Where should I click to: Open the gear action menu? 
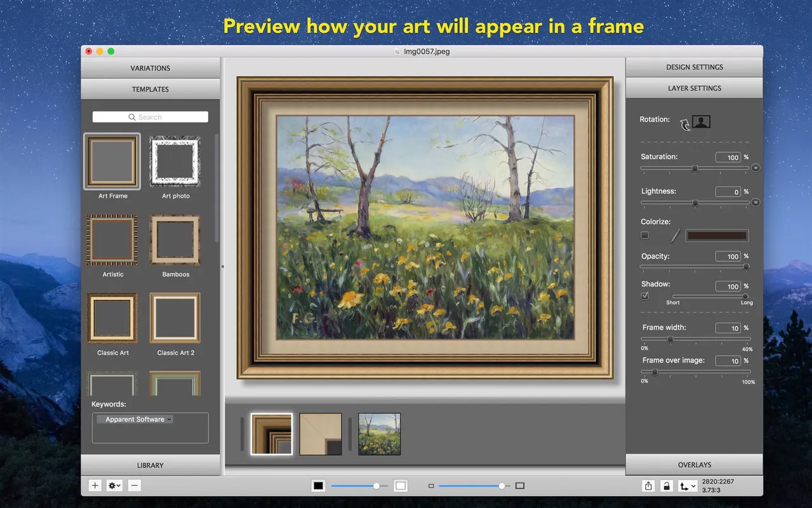click(114, 485)
